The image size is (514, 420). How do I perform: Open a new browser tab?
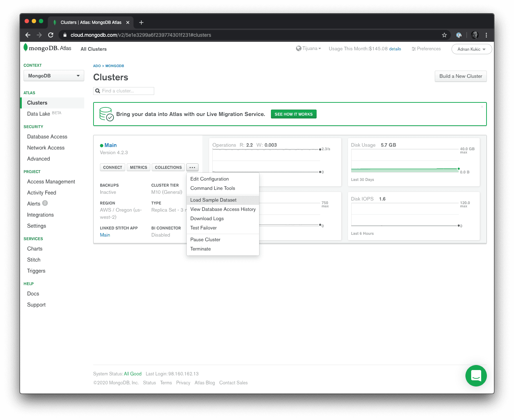[141, 22]
